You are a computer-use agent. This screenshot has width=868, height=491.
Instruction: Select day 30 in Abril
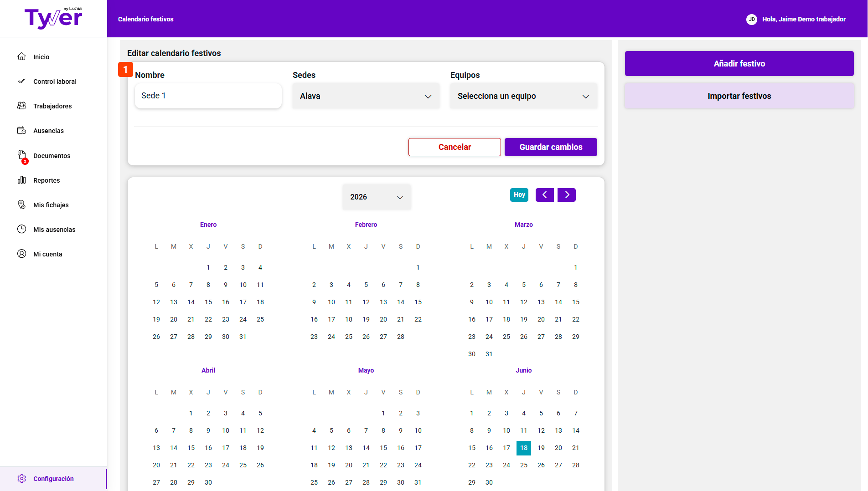pos(208,482)
